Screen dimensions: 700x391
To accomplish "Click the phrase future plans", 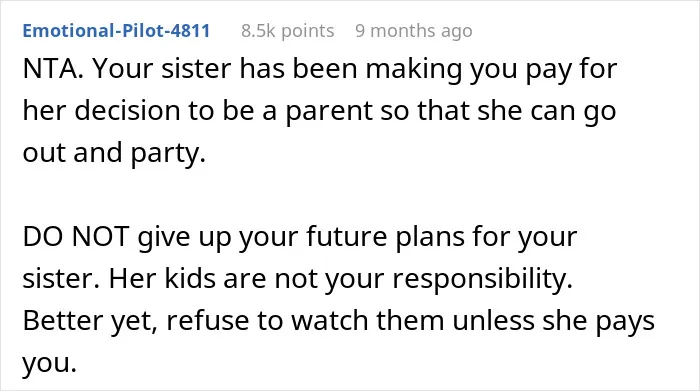I will tap(385, 237).
